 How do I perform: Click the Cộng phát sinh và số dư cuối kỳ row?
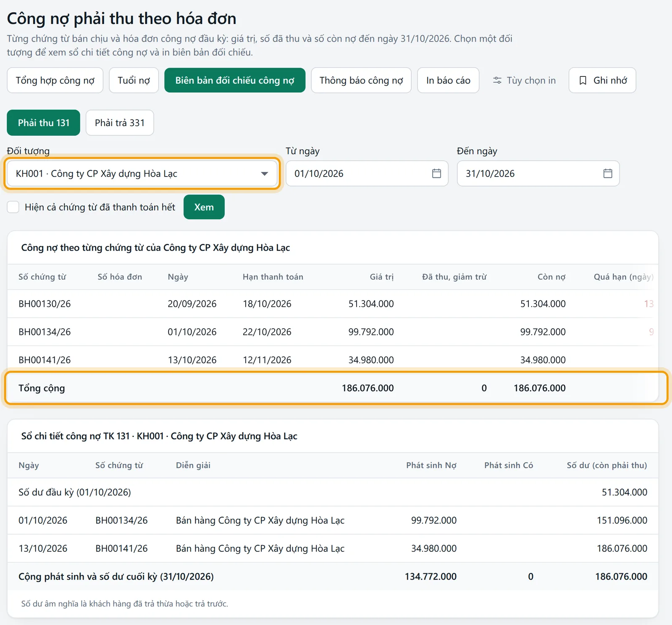[x=333, y=576]
